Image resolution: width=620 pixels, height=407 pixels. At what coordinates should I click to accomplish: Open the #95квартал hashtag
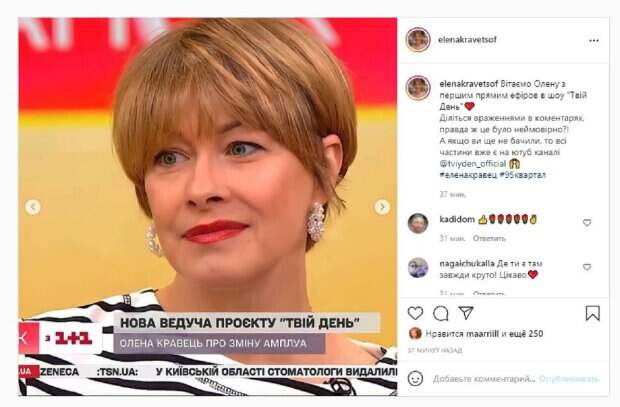pyautogui.click(x=522, y=175)
